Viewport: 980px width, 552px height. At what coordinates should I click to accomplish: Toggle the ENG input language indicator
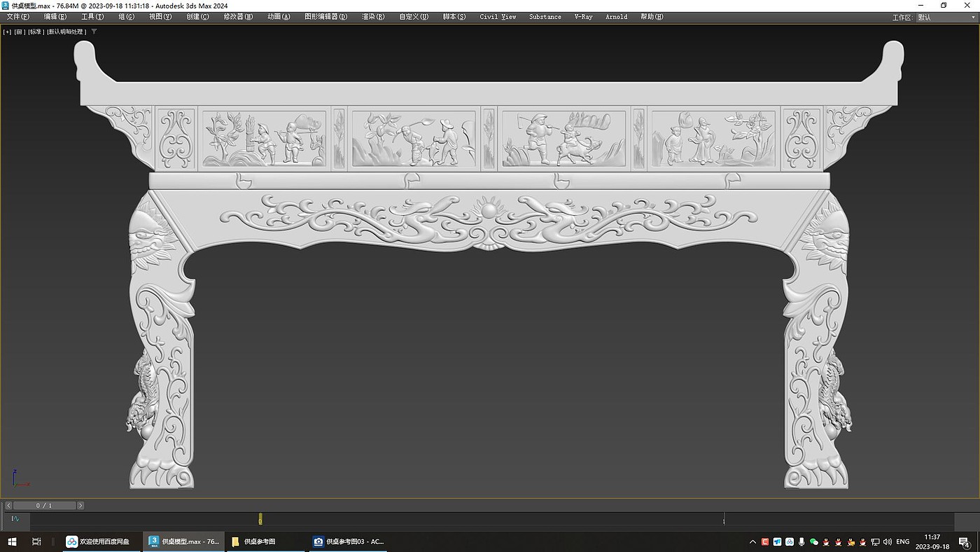coord(903,541)
